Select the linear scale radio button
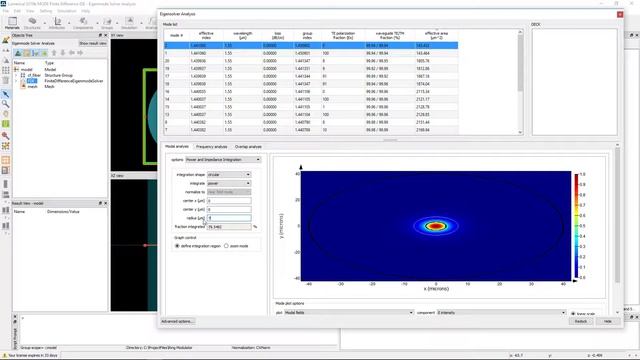This screenshot has height=360, width=640. click(x=573, y=313)
